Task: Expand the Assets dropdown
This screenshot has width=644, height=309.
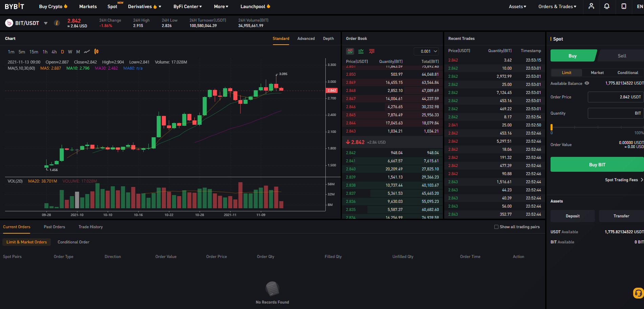Action: pyautogui.click(x=517, y=6)
